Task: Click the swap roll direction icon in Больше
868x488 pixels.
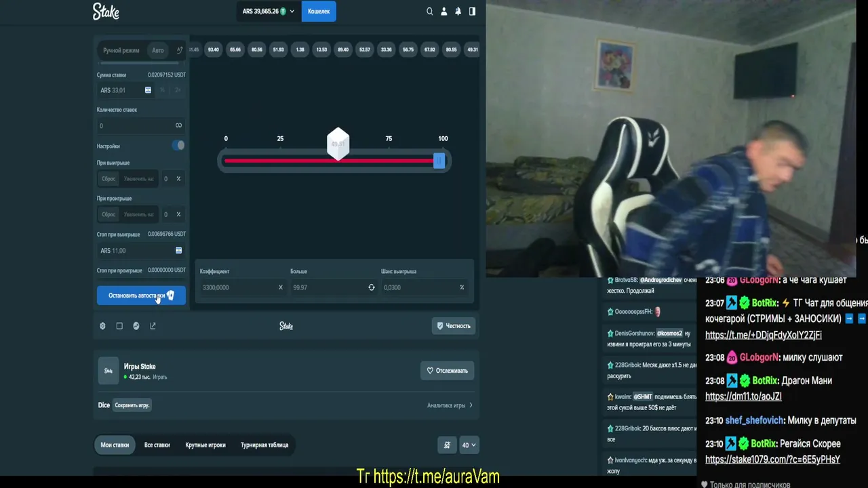Action: [x=371, y=287]
